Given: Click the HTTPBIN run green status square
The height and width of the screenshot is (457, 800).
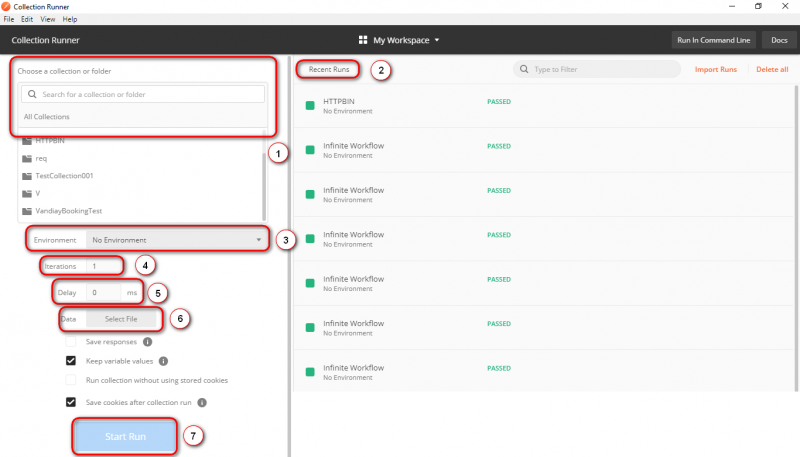Looking at the screenshot, I should click(310, 106).
